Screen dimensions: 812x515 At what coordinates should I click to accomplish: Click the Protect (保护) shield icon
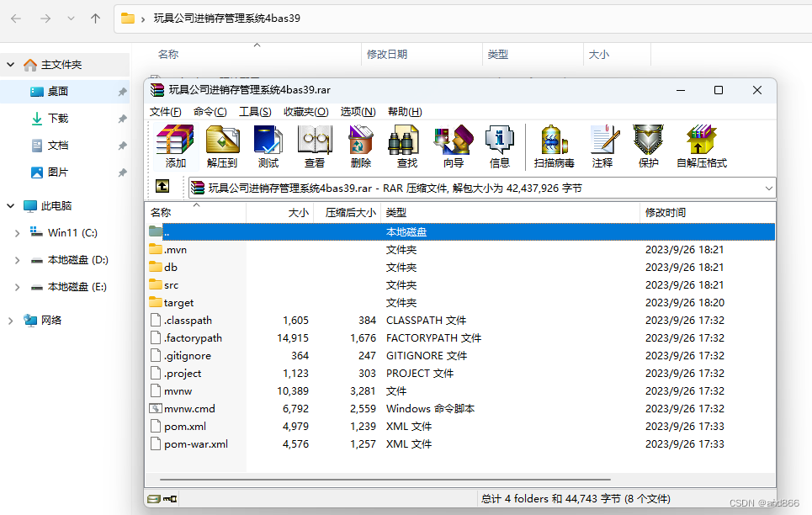pos(649,146)
